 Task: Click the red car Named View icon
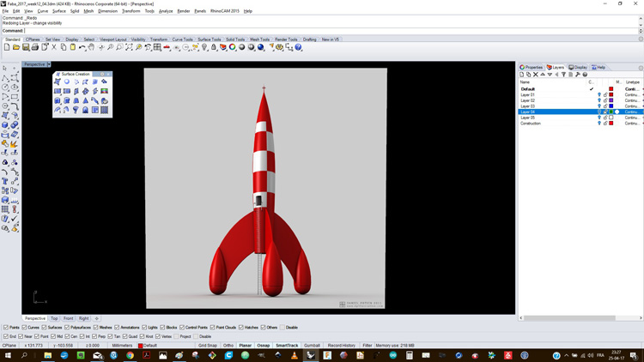pyautogui.click(x=167, y=48)
